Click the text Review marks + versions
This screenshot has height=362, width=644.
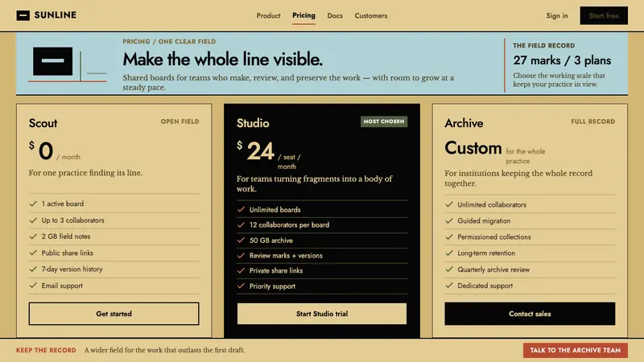(x=286, y=256)
